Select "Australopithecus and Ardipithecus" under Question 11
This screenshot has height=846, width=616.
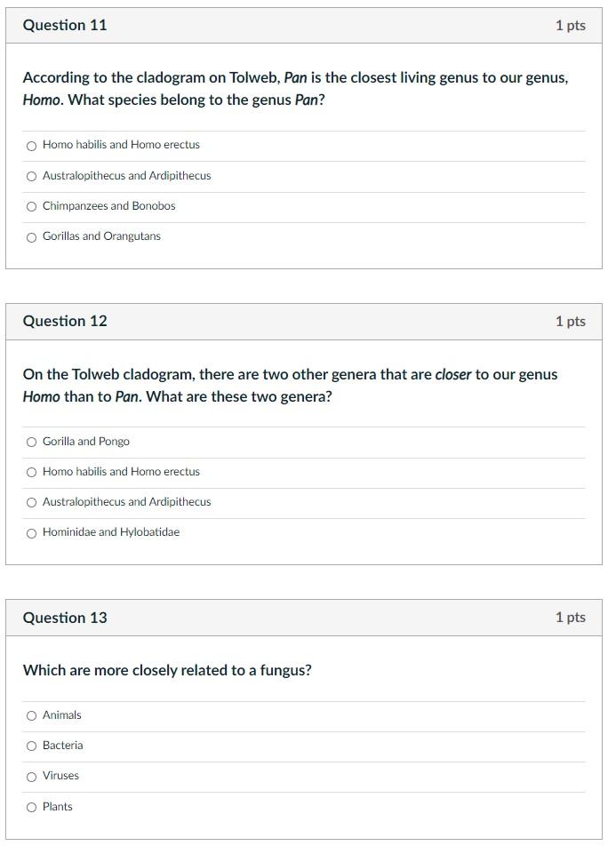click(31, 176)
